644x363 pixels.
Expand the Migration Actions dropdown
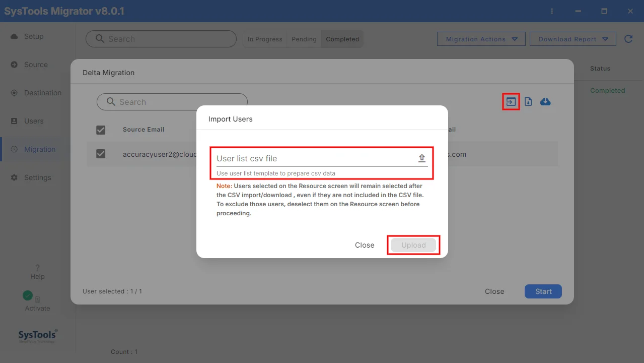click(x=482, y=39)
